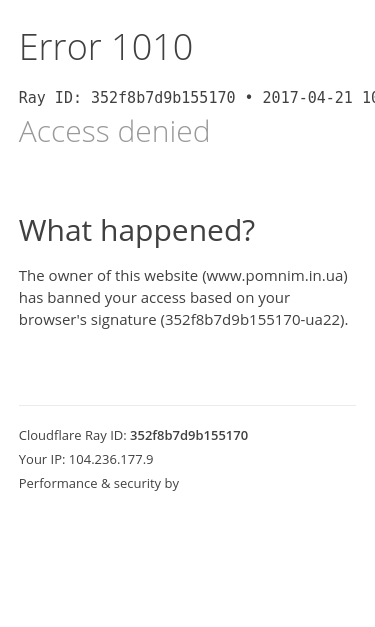Click the What happened? heading
The width and height of the screenshot is (375, 627).
coord(137,231)
